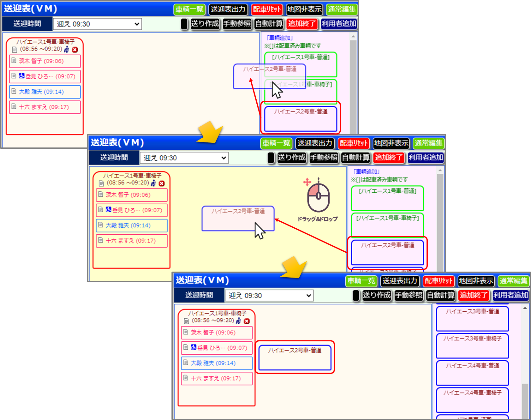Click 送迎表出力 button in top screenshot
This screenshot has height=420, width=531.
228,9
